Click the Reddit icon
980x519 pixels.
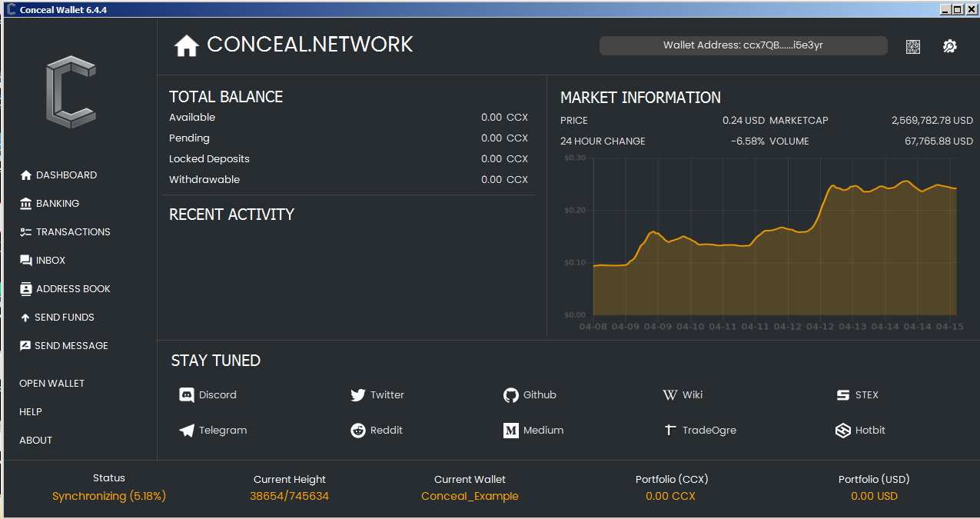[x=357, y=431]
